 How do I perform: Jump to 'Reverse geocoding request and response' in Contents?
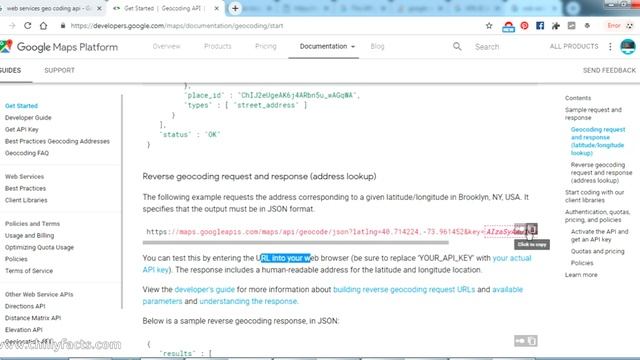point(601,173)
